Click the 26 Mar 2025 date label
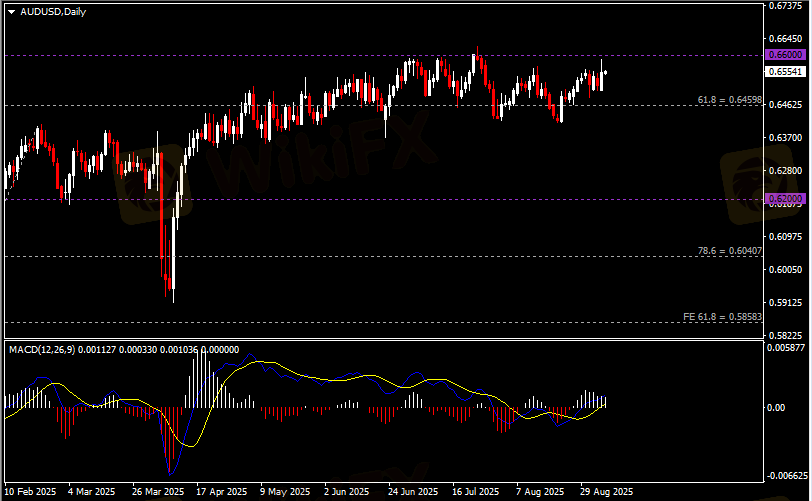The width and height of the screenshot is (812, 501). coord(157,491)
